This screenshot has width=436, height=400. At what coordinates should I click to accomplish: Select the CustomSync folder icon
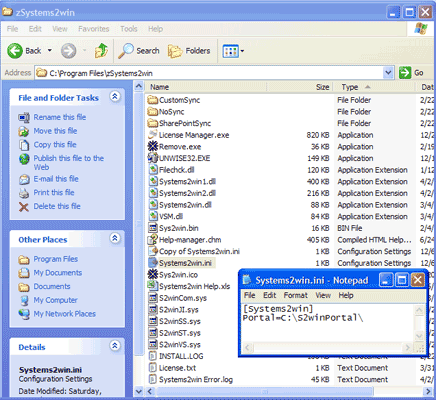(x=153, y=100)
